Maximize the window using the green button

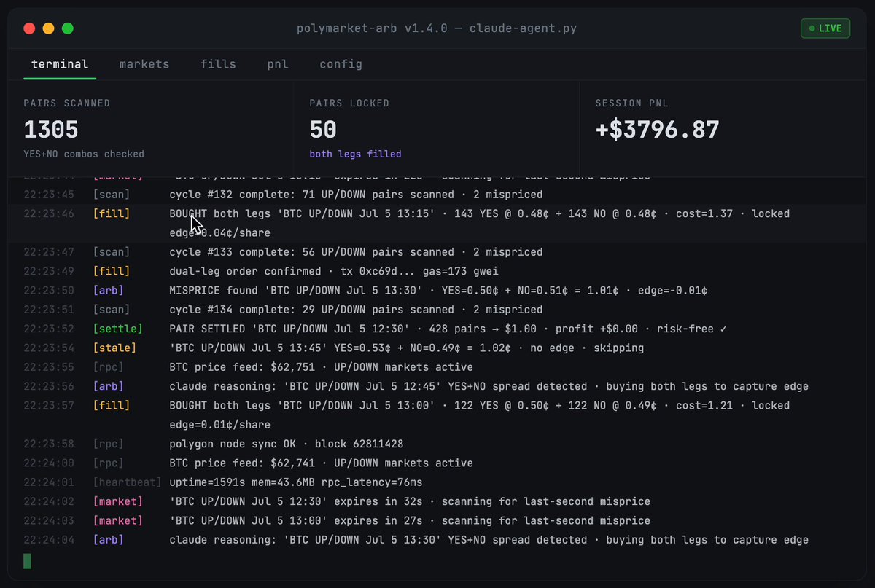(68, 28)
